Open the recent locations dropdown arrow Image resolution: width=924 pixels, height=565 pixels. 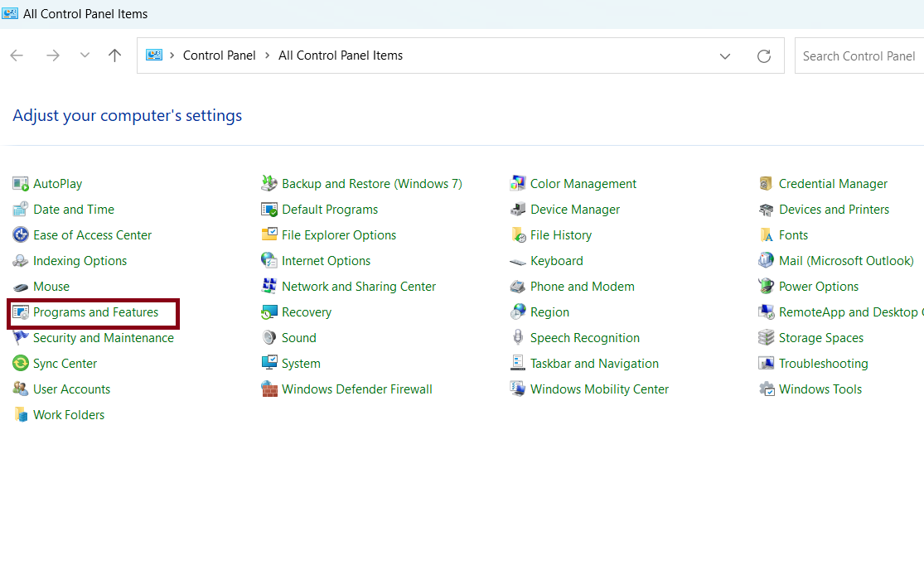point(85,56)
